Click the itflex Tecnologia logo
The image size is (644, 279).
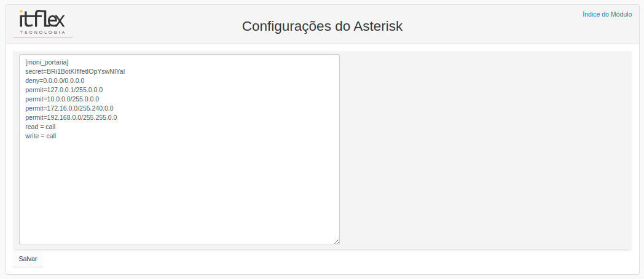coord(42,23)
